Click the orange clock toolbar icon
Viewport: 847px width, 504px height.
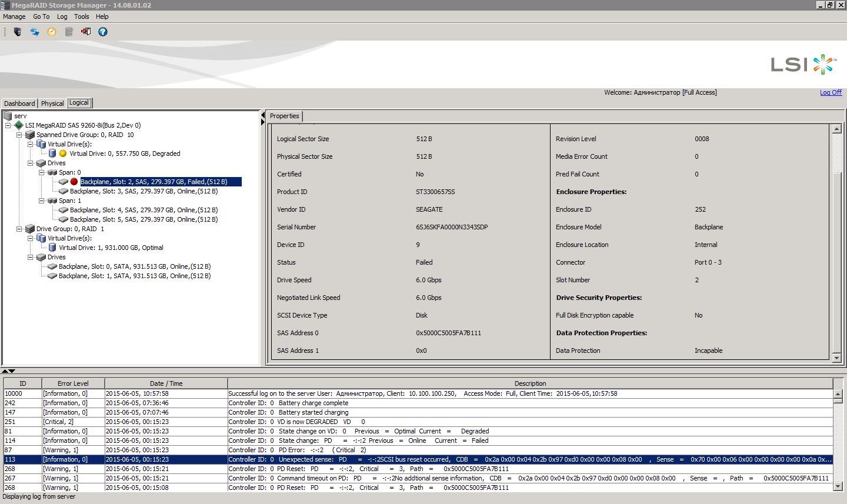click(x=52, y=32)
